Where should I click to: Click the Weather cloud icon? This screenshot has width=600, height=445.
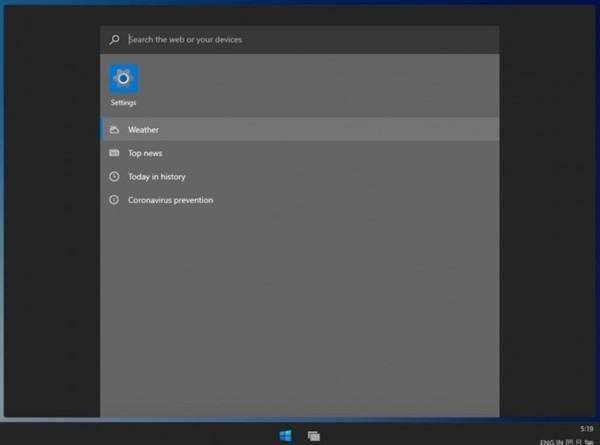114,130
